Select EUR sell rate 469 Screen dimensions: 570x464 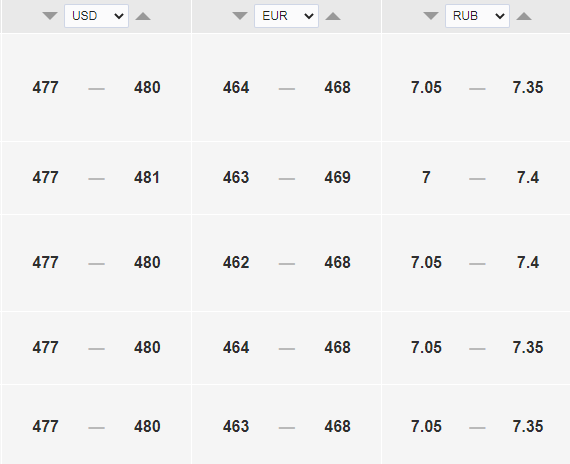[x=337, y=178]
